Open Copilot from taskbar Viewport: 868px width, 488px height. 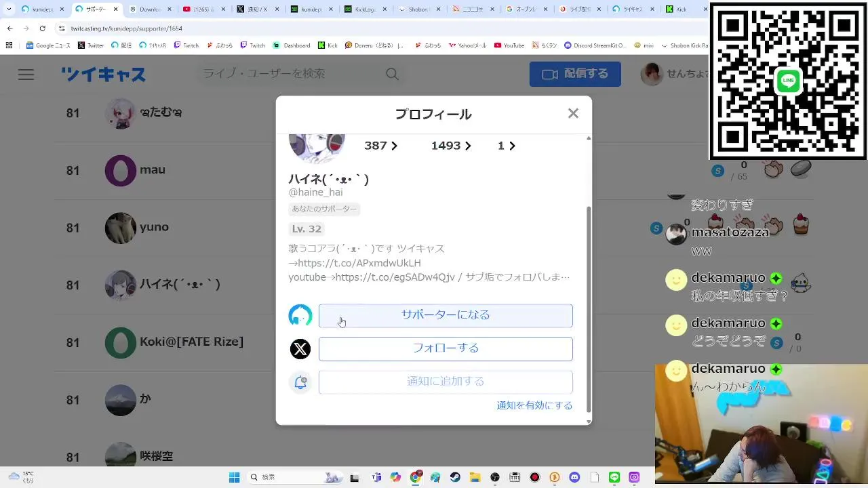tap(396, 477)
